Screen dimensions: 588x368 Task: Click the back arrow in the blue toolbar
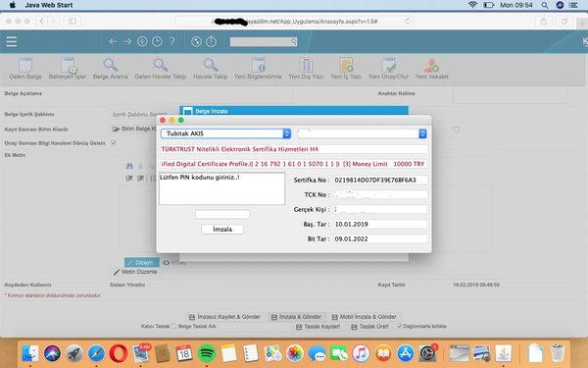pos(113,41)
